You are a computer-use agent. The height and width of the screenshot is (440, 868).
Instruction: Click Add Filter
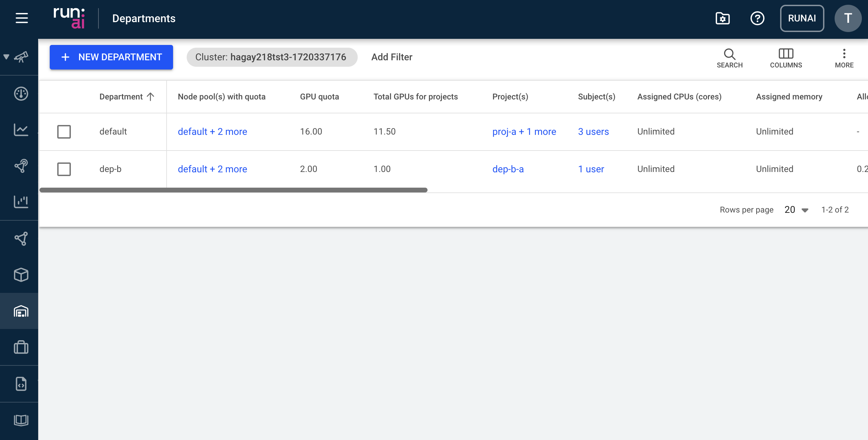pos(392,57)
